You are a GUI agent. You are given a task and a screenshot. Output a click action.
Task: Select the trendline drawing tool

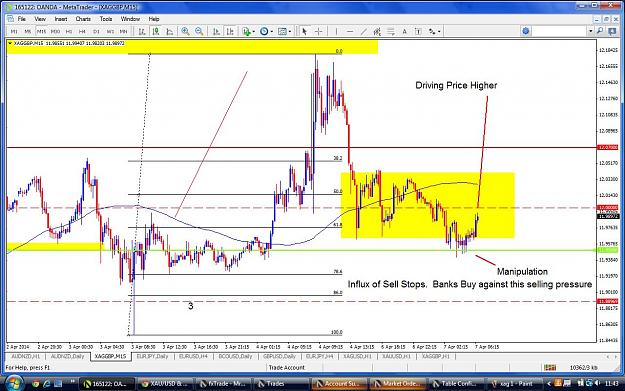point(364,31)
